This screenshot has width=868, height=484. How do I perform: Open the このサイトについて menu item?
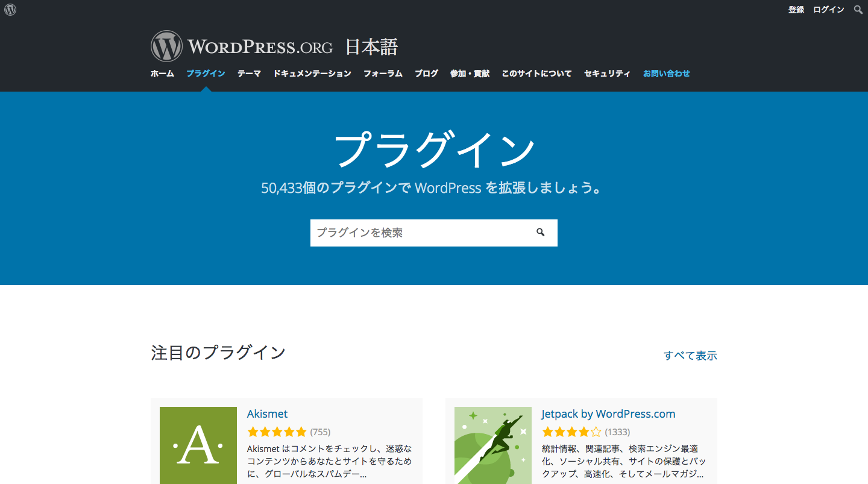click(536, 74)
